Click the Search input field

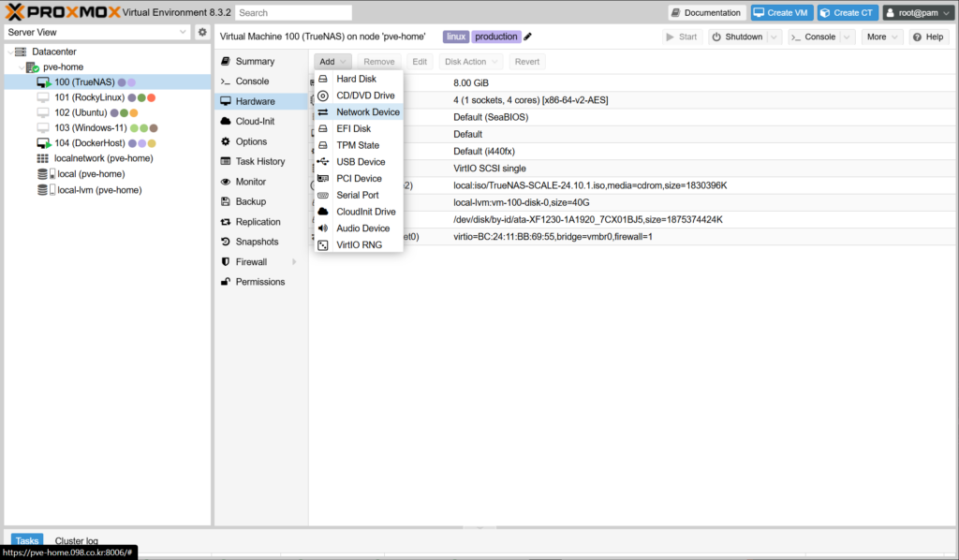point(293,13)
